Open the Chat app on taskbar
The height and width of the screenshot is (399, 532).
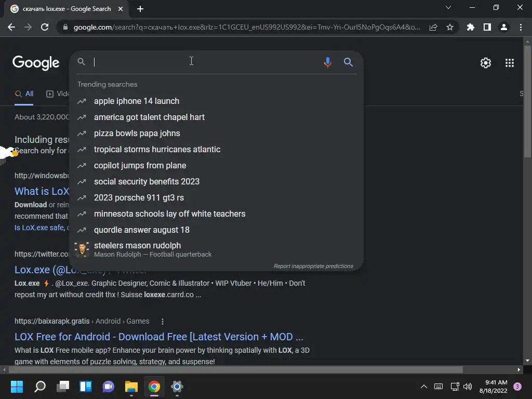click(x=108, y=387)
